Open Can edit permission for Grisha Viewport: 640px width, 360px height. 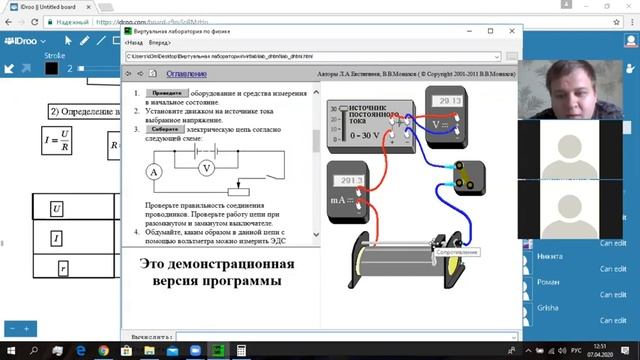click(x=613, y=320)
